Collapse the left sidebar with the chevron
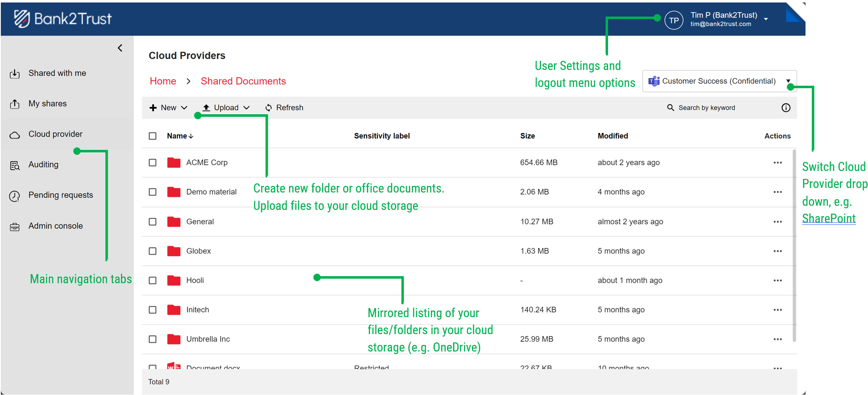 (x=120, y=48)
